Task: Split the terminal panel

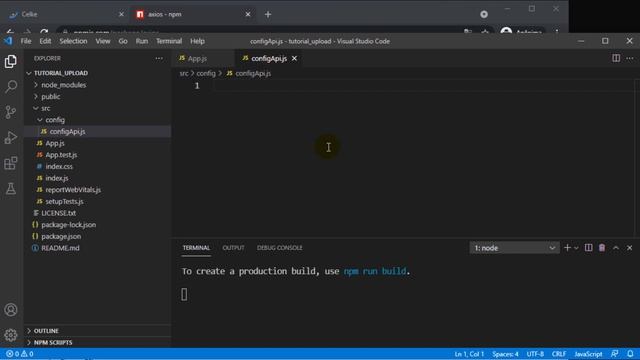Action: pyautogui.click(x=589, y=248)
